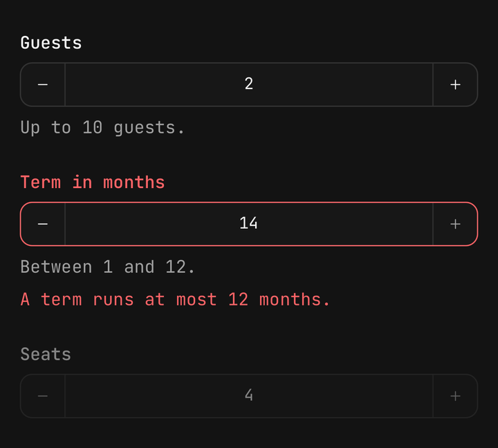Click the red Term in months label
Screen dimensions: 498x448
[x=93, y=183]
